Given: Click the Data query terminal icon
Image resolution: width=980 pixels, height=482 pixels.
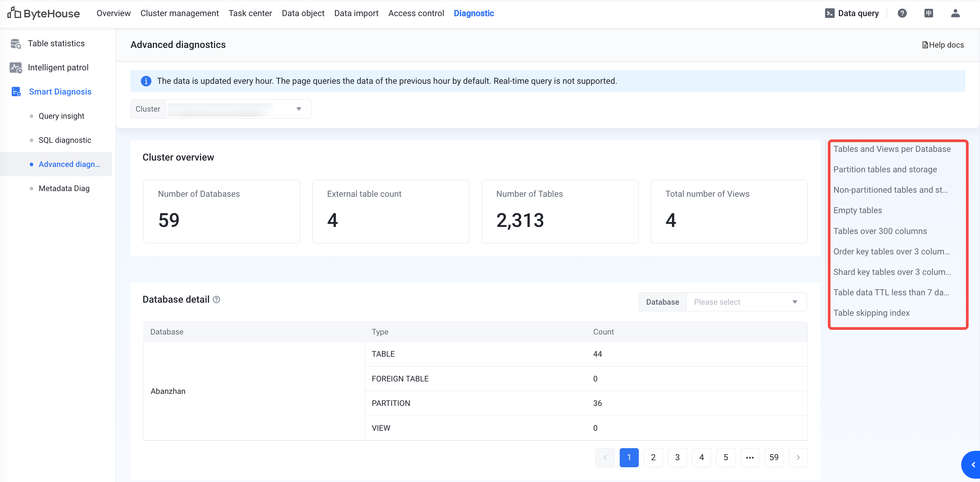Looking at the screenshot, I should coord(830,13).
